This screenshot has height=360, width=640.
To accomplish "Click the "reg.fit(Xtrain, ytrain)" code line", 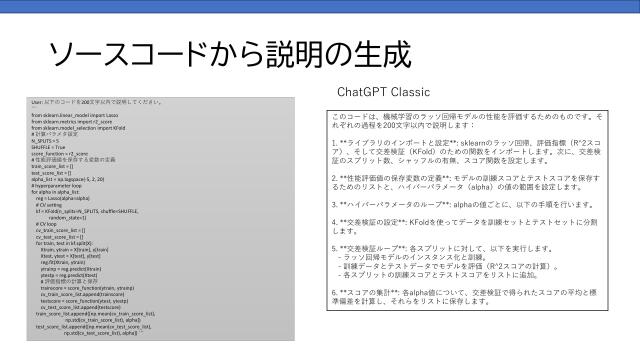I will click(63, 262).
